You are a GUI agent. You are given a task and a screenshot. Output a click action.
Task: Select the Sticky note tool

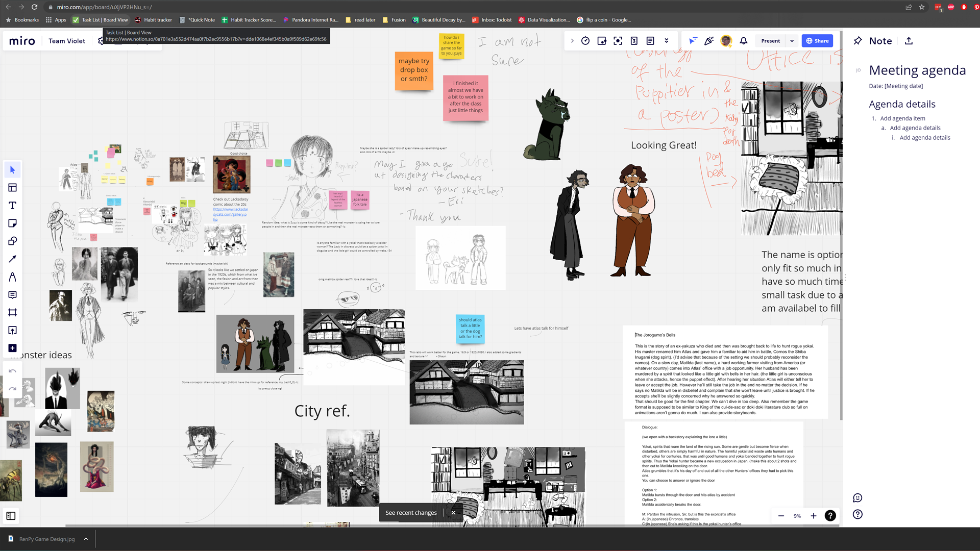click(13, 223)
